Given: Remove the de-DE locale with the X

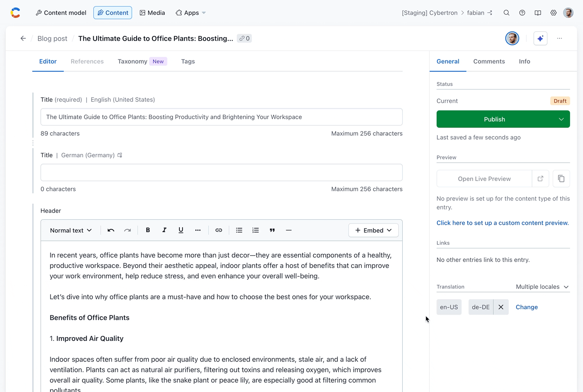Looking at the screenshot, I should point(501,307).
